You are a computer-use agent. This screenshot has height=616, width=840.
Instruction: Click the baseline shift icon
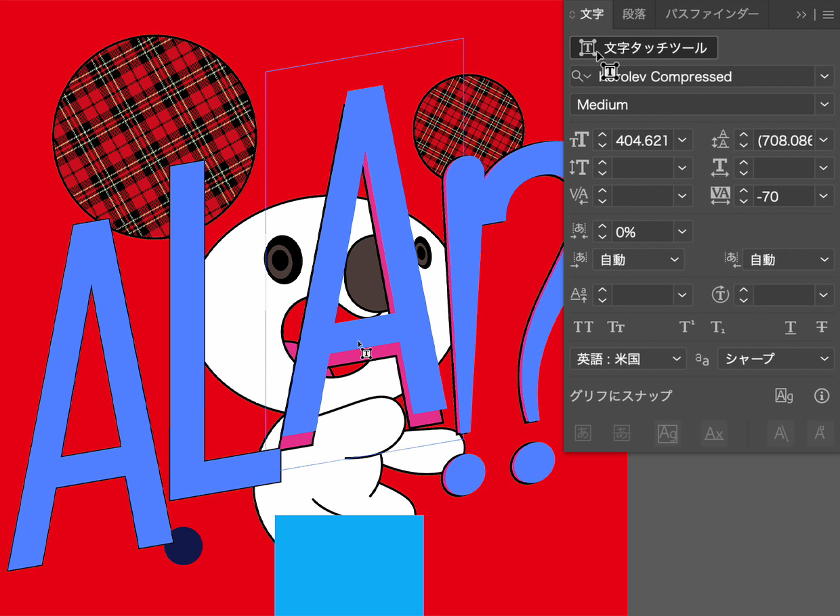(x=580, y=294)
